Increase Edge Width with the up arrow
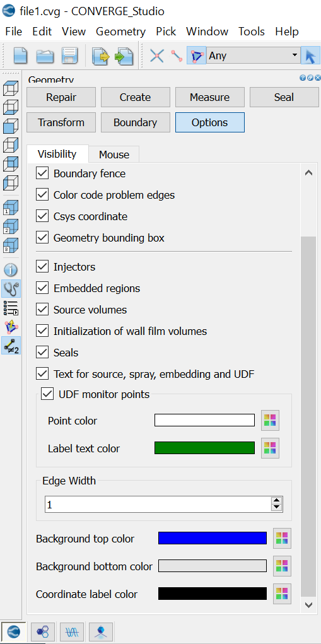 coord(277,501)
